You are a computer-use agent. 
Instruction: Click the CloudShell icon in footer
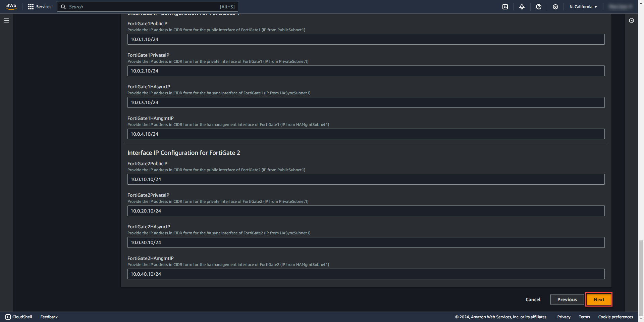(x=8, y=317)
